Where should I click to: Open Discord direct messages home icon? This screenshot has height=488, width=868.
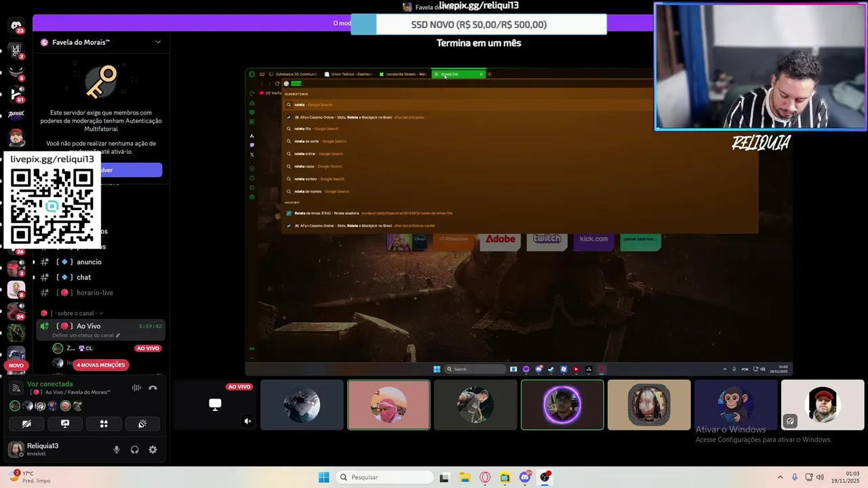[16, 26]
